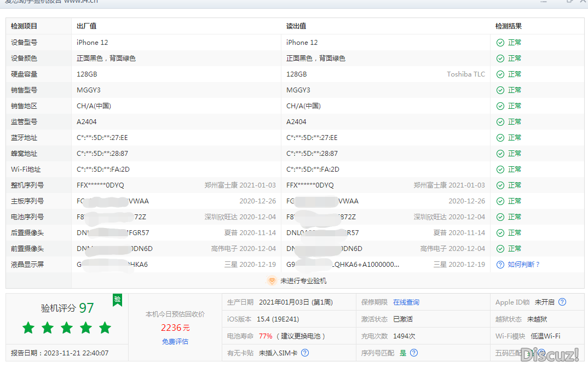Click the help icon next to Apple ID锁 未开启
The height and width of the screenshot is (368, 588).
562,302
